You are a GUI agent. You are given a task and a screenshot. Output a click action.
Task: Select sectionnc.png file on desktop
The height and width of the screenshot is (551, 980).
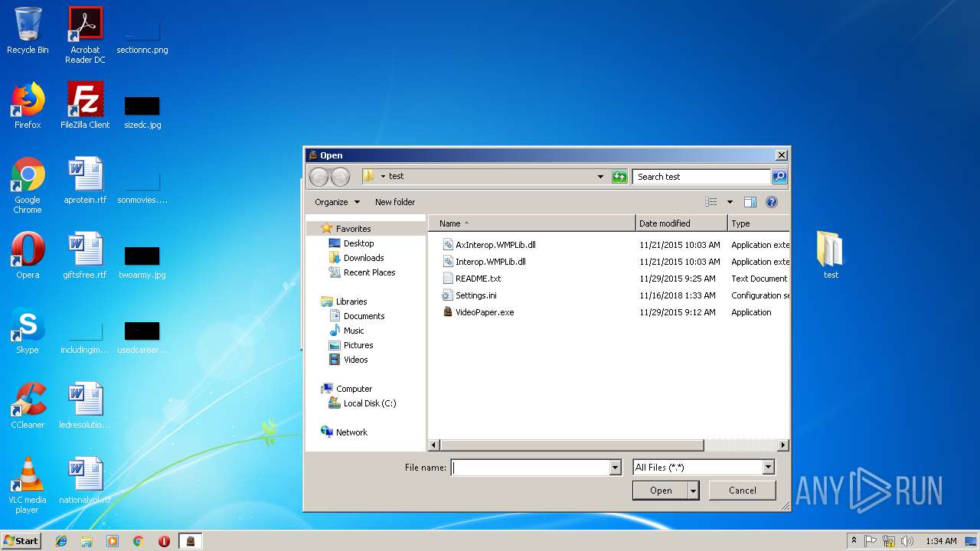click(142, 35)
